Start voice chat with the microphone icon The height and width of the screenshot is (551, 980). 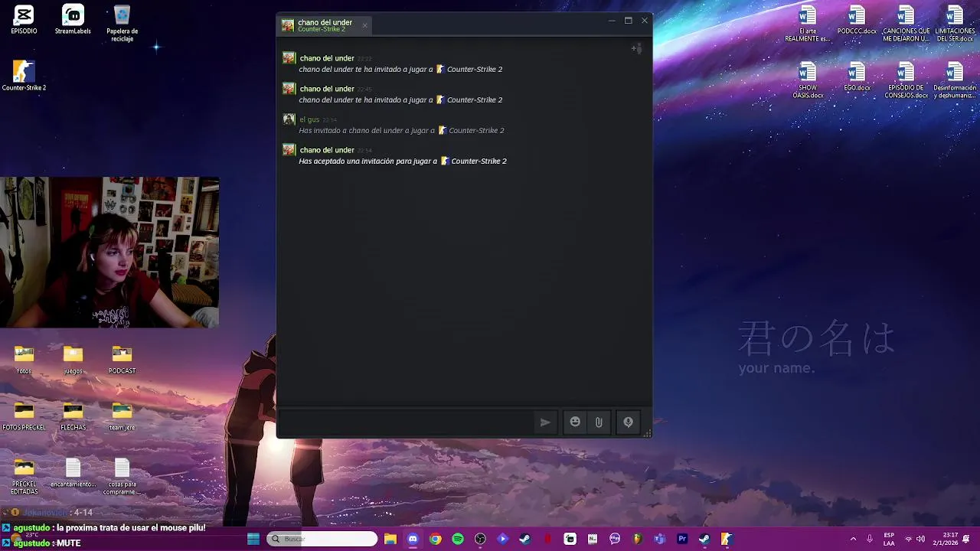[x=628, y=422]
